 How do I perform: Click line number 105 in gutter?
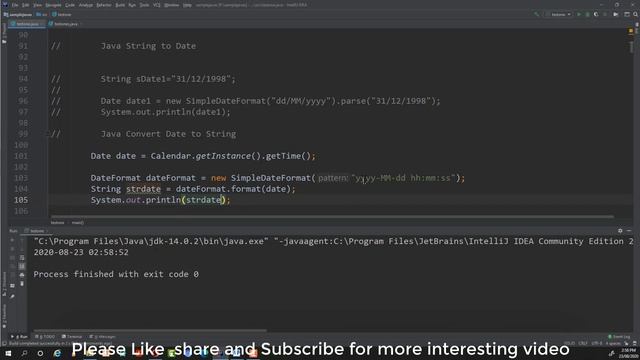(21, 200)
